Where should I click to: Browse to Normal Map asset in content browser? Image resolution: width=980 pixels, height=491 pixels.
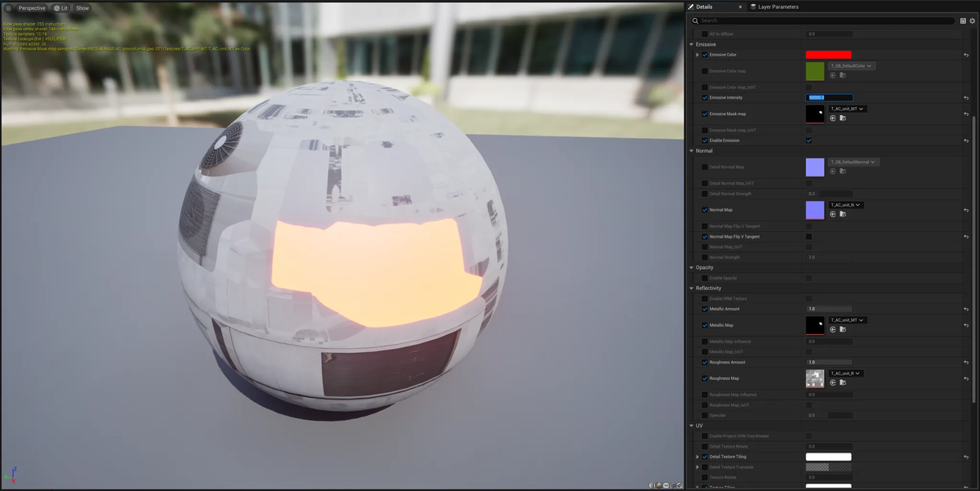[842, 214]
